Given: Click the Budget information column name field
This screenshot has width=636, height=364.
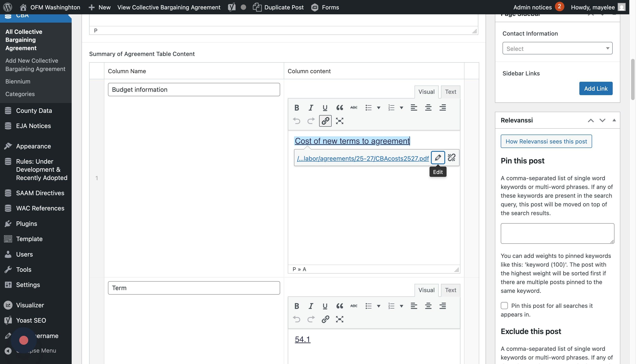Looking at the screenshot, I should (x=194, y=90).
